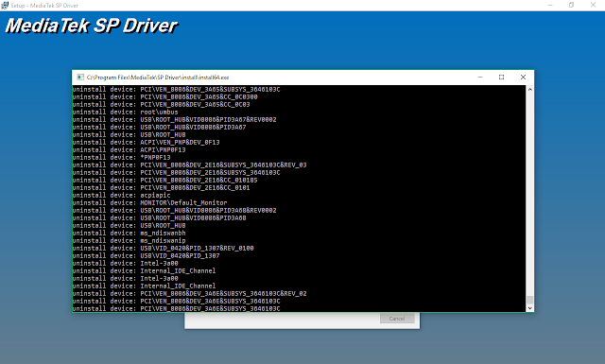
Task: Close the Setup MediaTek SP Driver window
Action: click(593, 6)
